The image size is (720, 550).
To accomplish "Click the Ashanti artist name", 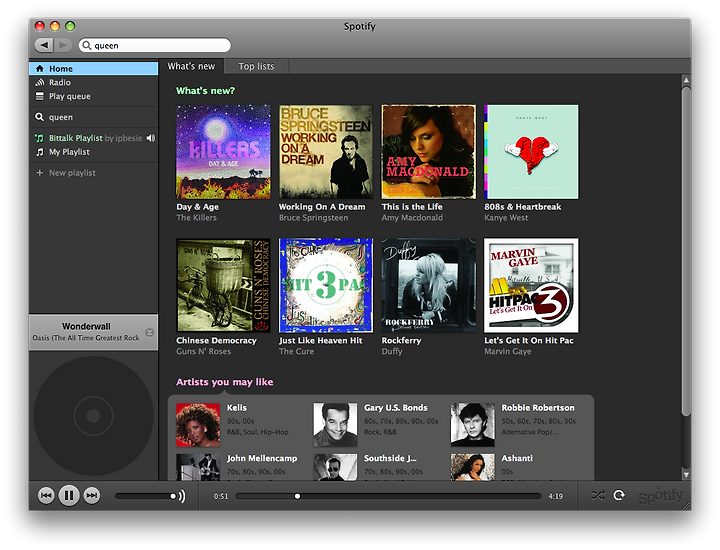I will point(517,458).
